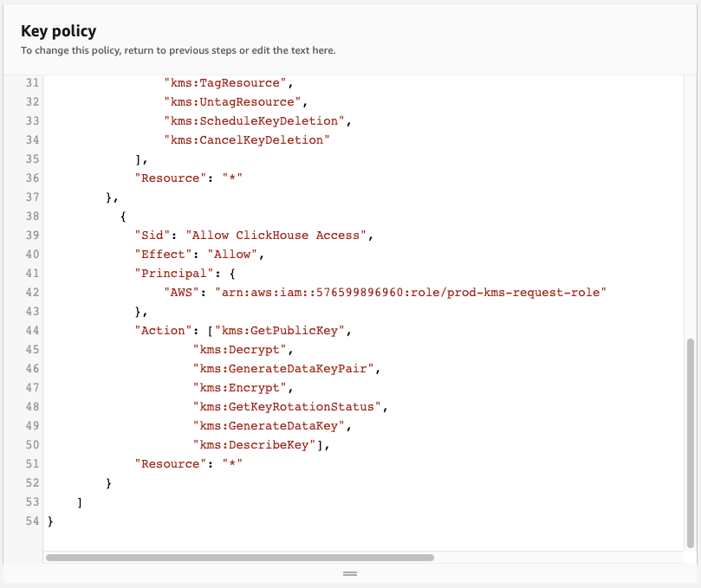This screenshot has height=588, width=701.
Task: Place cursor in the prod-kms-request-role ARN string
Action: click(409, 293)
